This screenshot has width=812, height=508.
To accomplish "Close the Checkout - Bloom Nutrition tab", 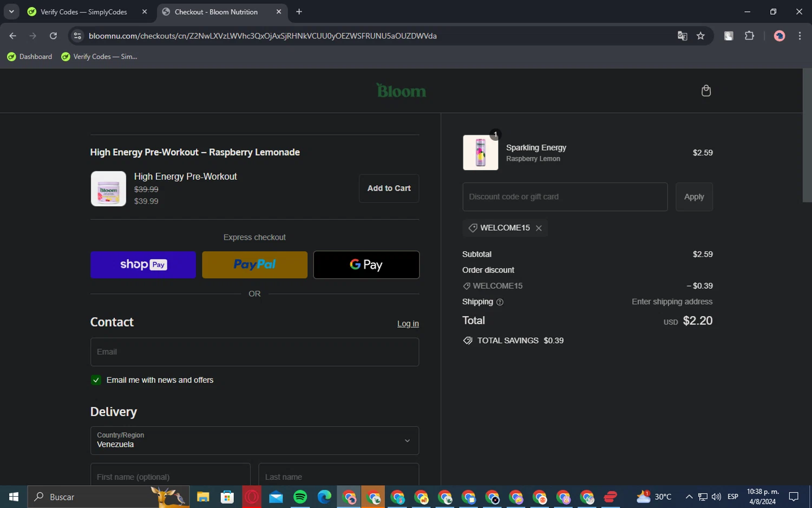I will click(x=279, y=12).
